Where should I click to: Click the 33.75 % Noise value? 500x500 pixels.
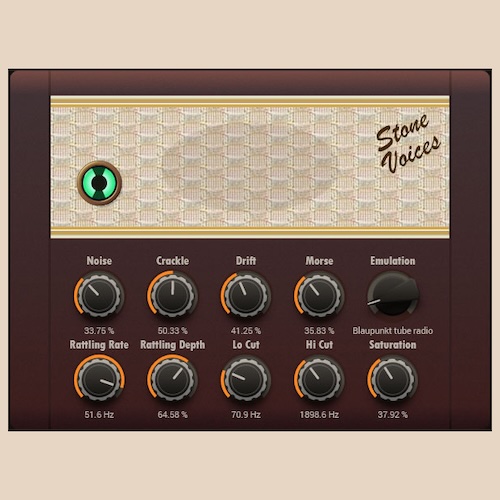point(99,331)
